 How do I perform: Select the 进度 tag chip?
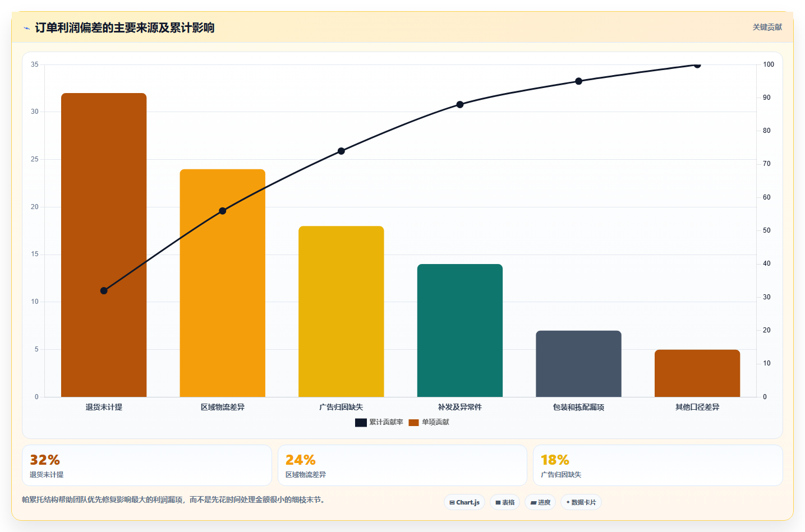540,502
